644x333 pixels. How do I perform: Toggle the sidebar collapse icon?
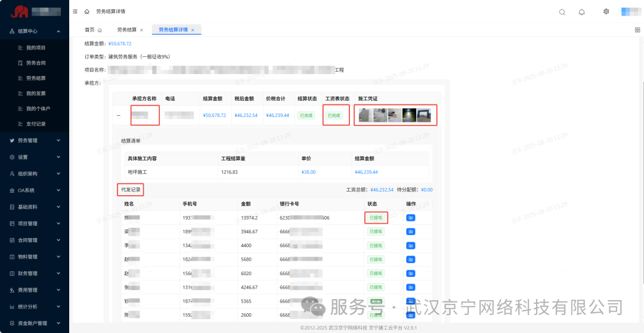click(x=75, y=11)
